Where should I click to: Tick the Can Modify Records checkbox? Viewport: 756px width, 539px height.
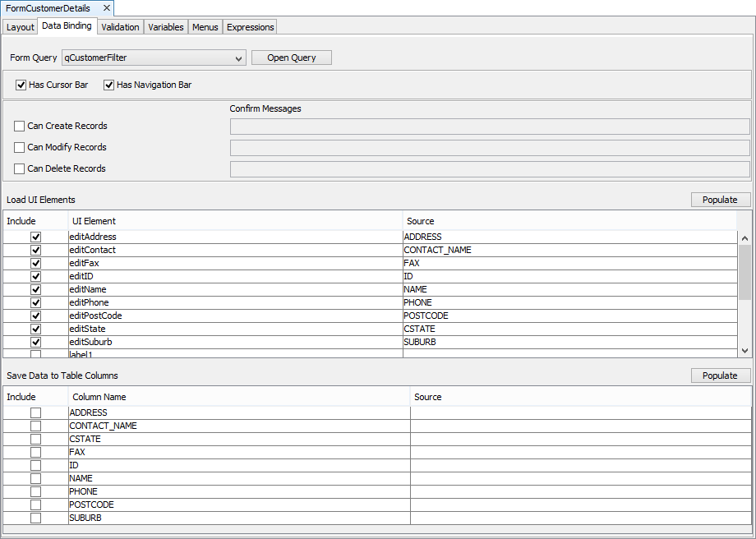coord(20,148)
